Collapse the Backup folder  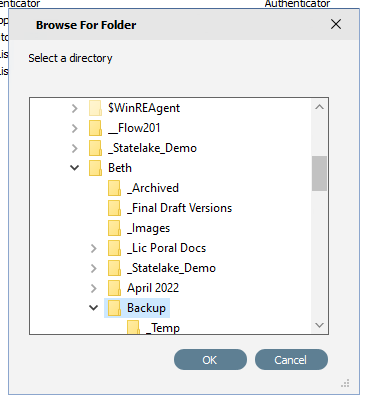pos(94,308)
